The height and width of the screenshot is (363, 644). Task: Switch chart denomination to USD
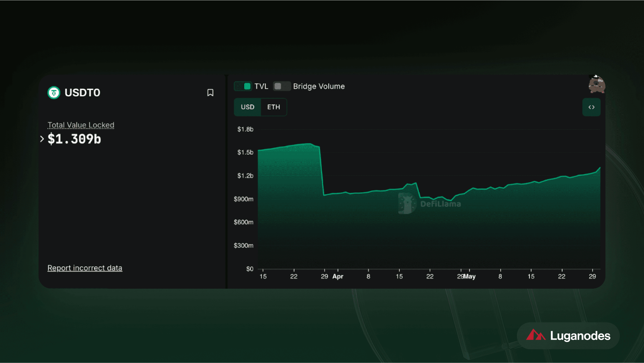click(247, 107)
